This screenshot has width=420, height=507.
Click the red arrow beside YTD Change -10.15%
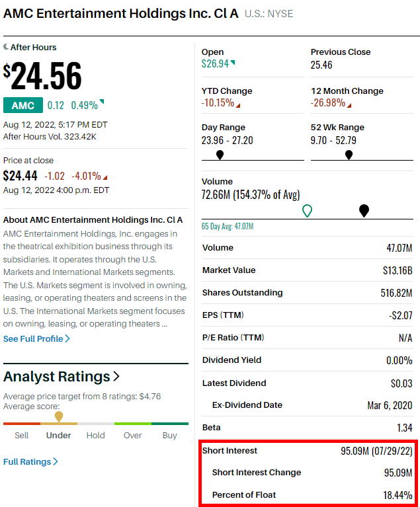point(238,105)
